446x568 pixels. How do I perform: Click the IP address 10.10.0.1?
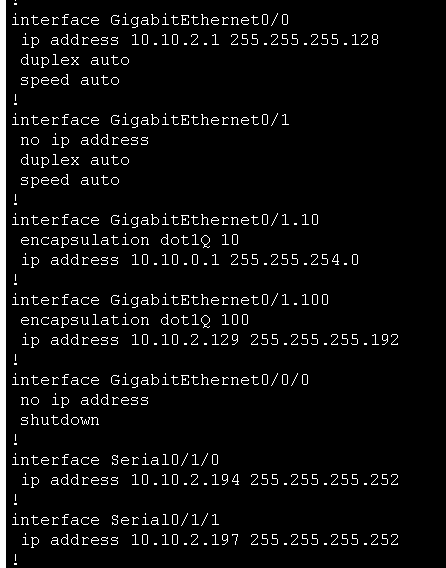pyautogui.click(x=175, y=260)
